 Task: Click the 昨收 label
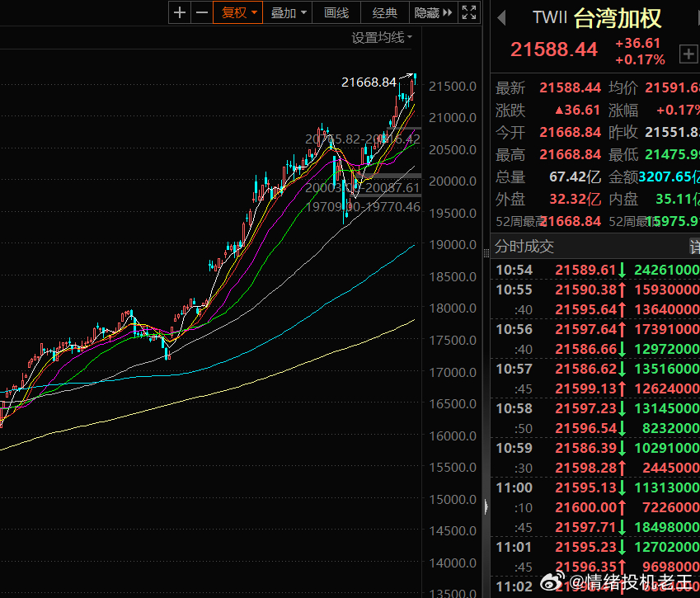[x=623, y=133]
